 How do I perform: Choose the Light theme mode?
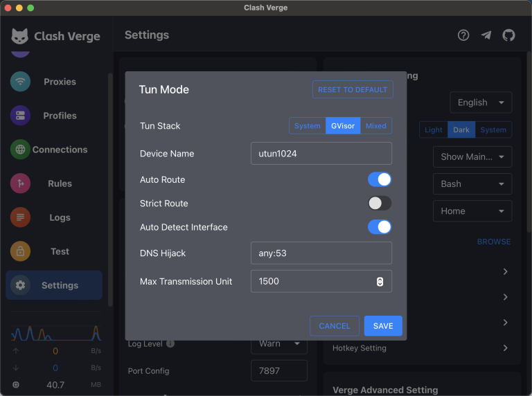433,129
